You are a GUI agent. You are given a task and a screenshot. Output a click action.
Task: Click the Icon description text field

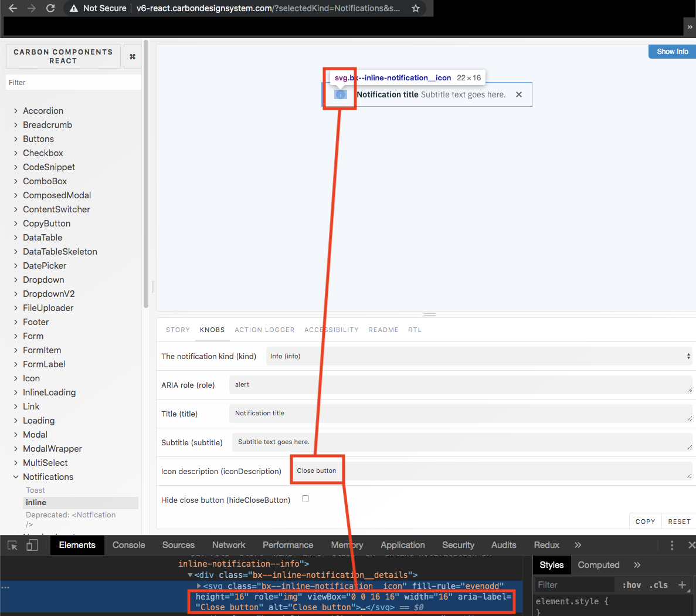click(492, 471)
